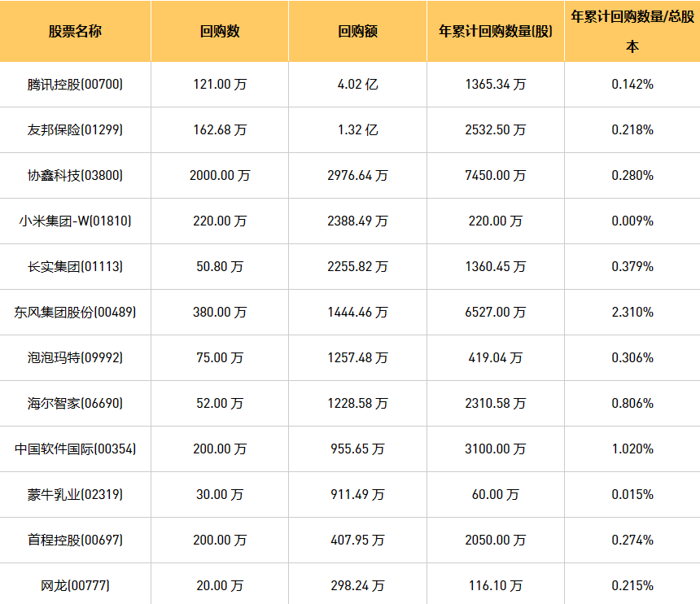This screenshot has width=700, height=604.
Task: Open 小米集团-W(01810) stock entry
Action: (x=75, y=221)
